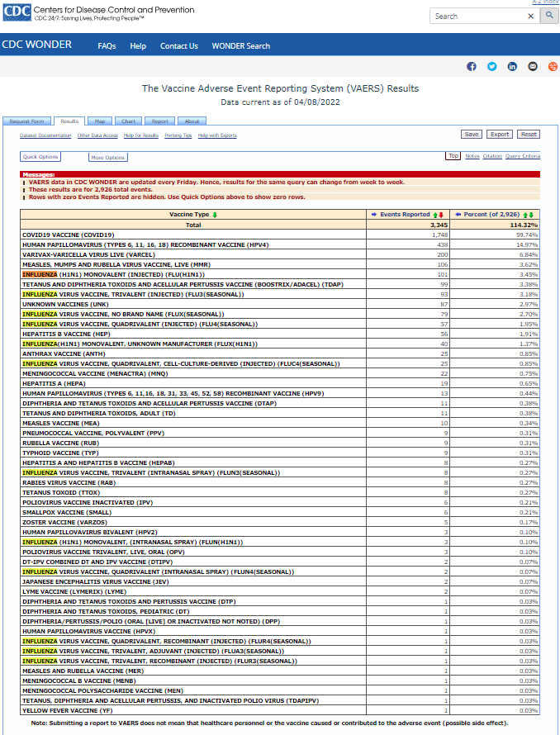The width and height of the screenshot is (560, 735).
Task: Select the VARIVAX-VARICELLA VIRUS LIVE row
Action: point(279,254)
